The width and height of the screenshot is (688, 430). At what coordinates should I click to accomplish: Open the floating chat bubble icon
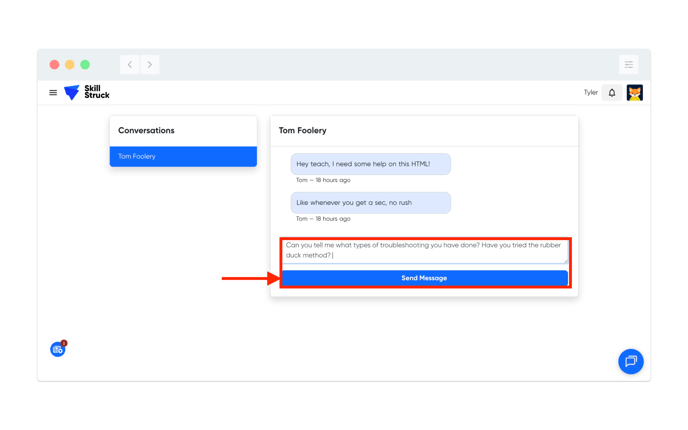coord(630,361)
